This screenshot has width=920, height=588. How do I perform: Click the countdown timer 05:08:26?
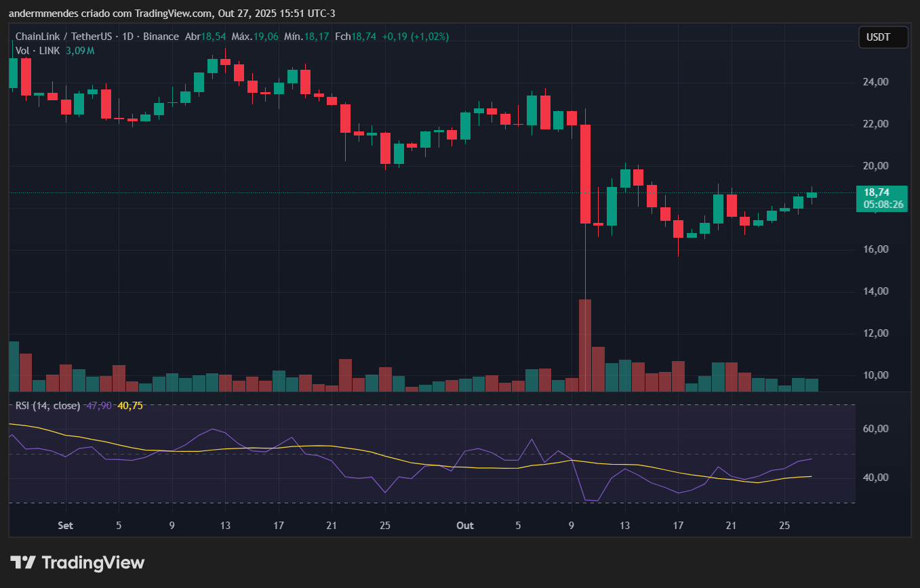point(881,204)
